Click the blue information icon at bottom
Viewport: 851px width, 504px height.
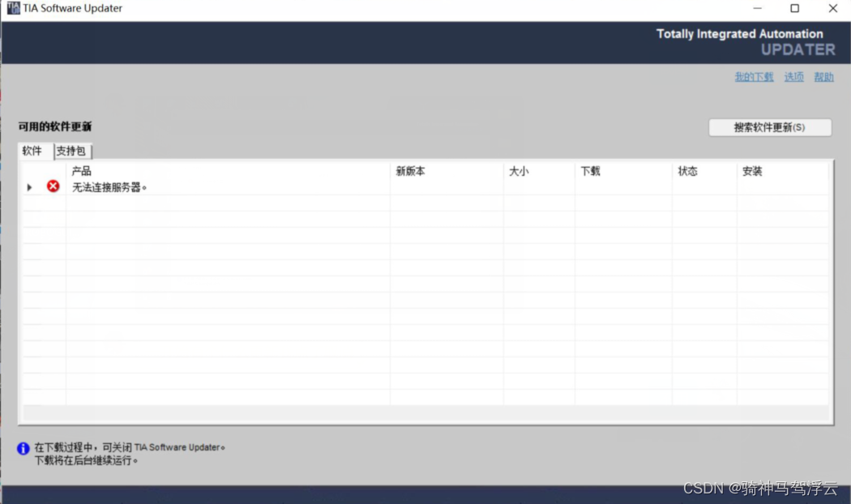pos(23,448)
